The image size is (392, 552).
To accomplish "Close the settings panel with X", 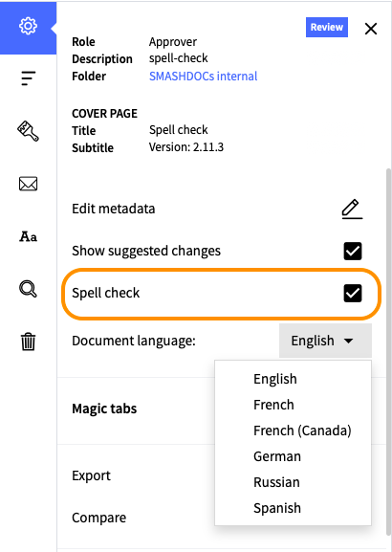I will click(x=371, y=29).
